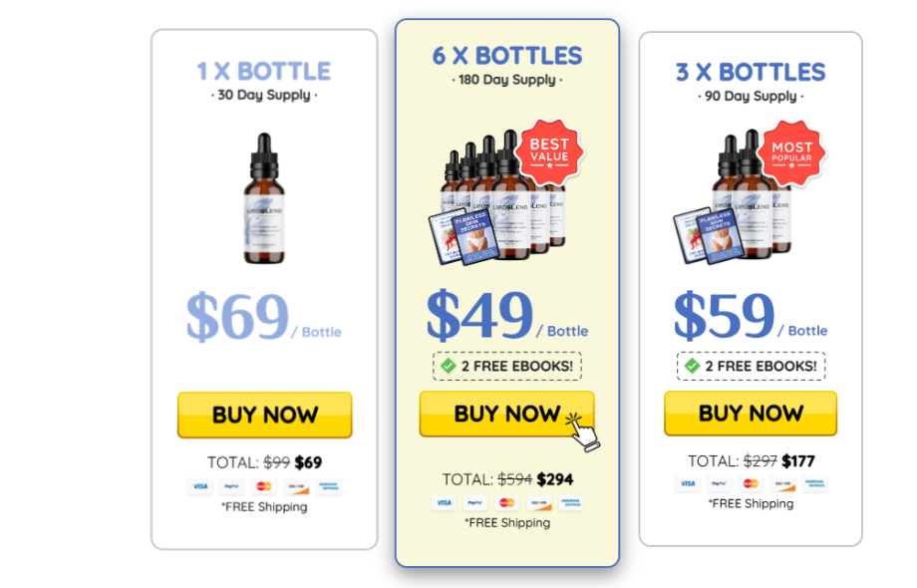Click the Best Value red badge
Screen dimensions: 917x588
(549, 151)
